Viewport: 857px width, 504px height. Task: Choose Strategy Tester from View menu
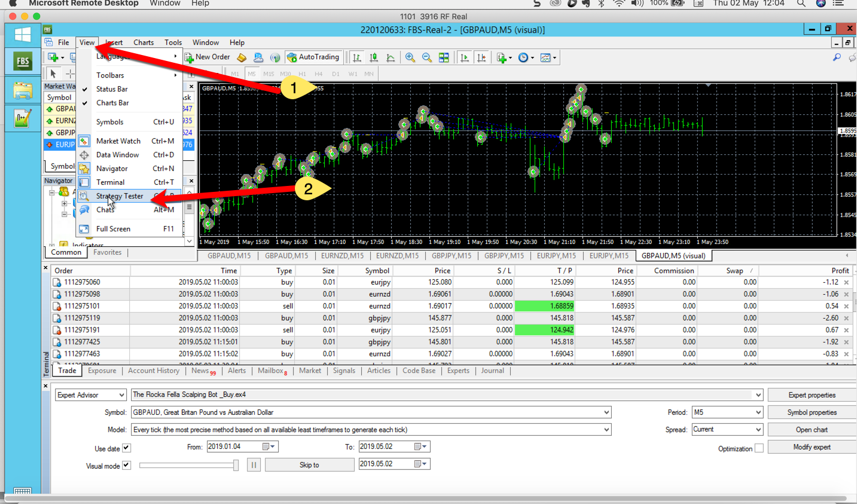pos(129,196)
